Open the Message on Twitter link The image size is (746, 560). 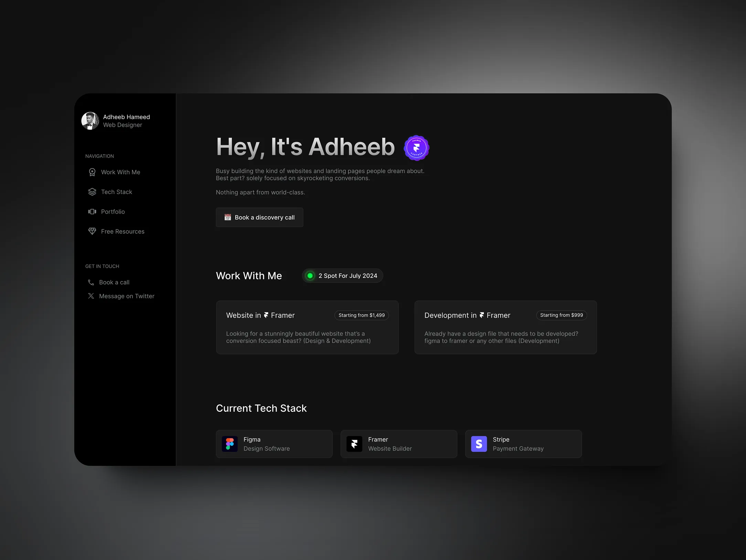coord(127,296)
